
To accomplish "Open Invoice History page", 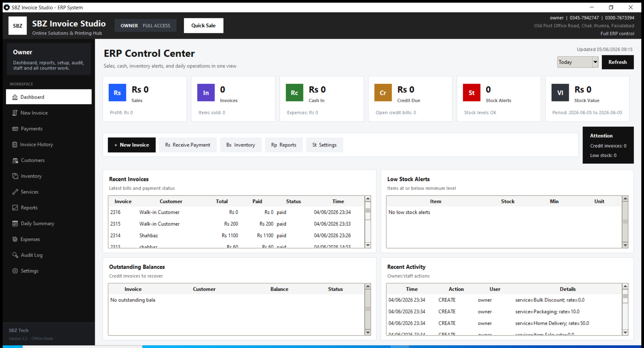I will coord(49,144).
